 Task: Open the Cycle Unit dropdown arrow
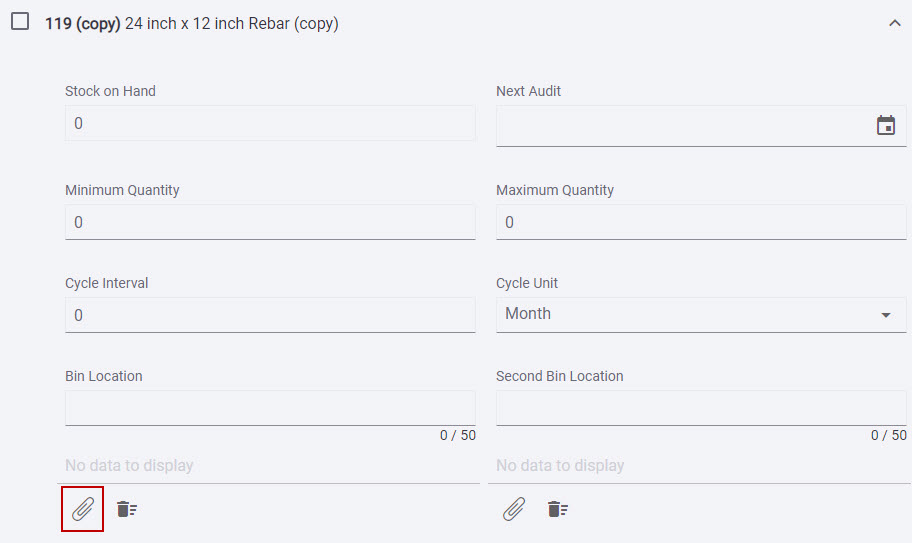[886, 315]
